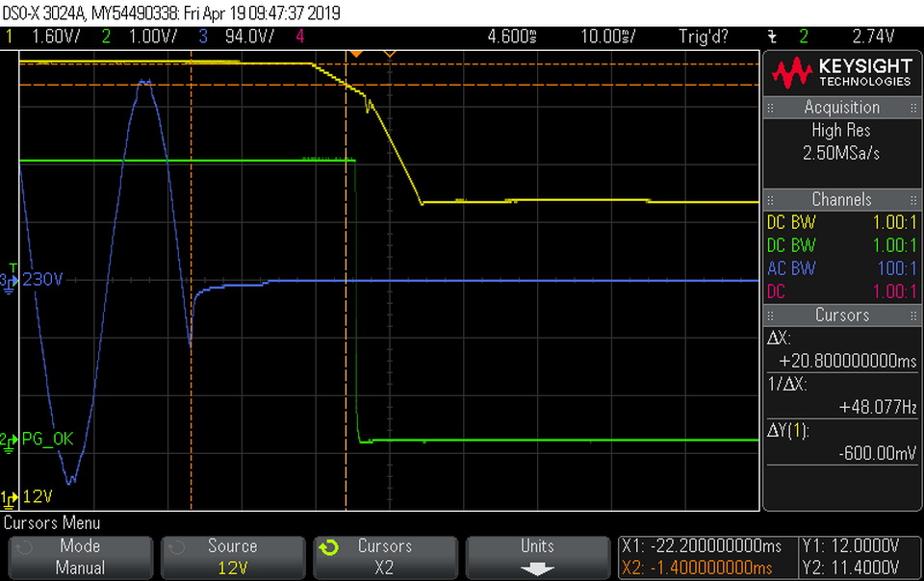The image size is (924, 581).
Task: Click the blue AC BW 100:1 row
Action: [x=841, y=268]
